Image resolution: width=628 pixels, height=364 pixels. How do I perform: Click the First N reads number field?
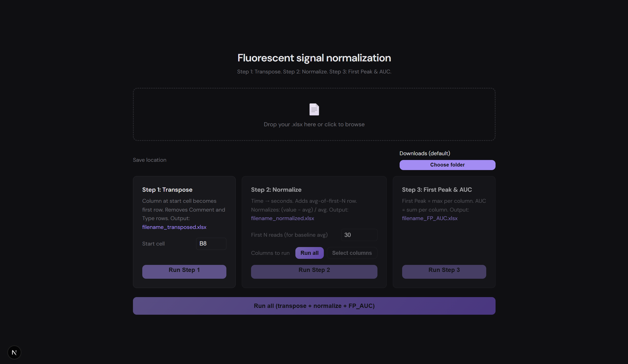pyautogui.click(x=359, y=235)
